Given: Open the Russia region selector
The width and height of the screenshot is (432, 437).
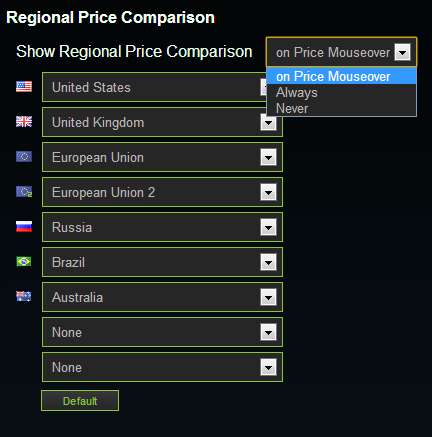Looking at the screenshot, I should click(x=162, y=227).
